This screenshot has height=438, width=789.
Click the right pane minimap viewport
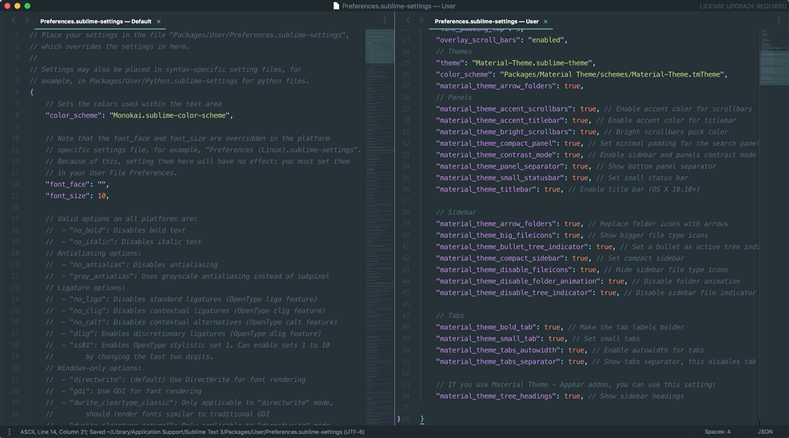coord(774,67)
